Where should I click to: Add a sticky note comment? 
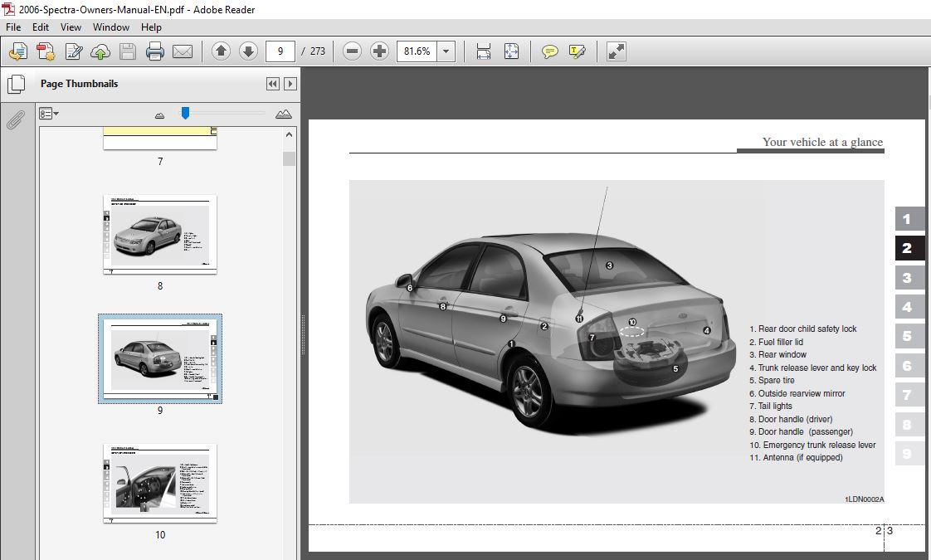[x=550, y=51]
